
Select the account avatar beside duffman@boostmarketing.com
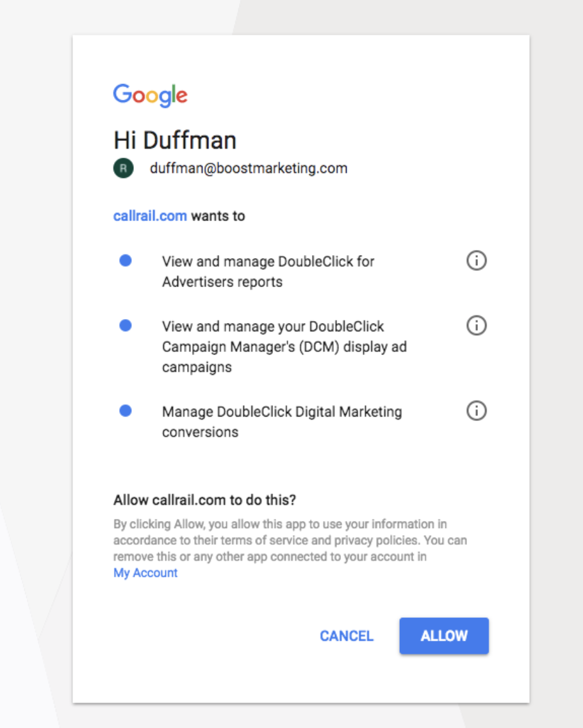(124, 168)
